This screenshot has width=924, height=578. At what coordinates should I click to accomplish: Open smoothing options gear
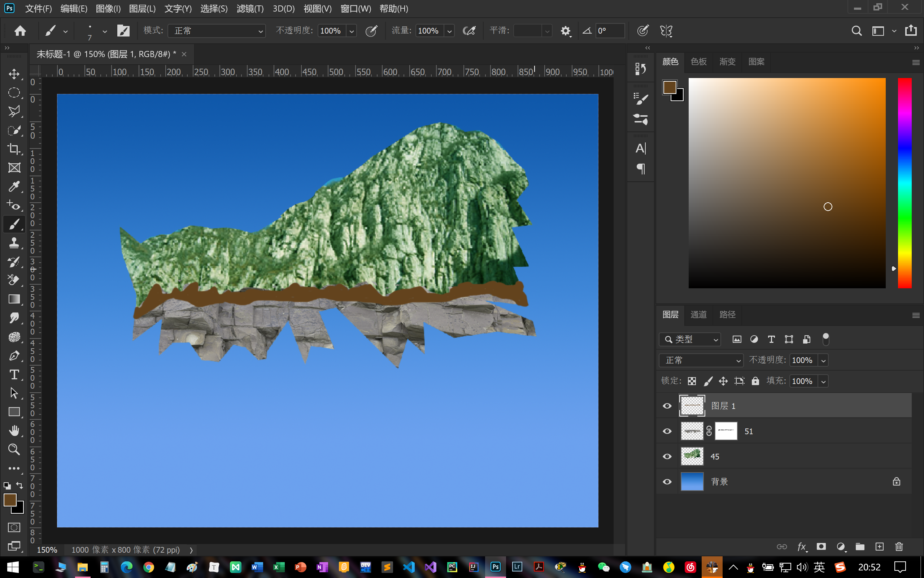tap(566, 31)
